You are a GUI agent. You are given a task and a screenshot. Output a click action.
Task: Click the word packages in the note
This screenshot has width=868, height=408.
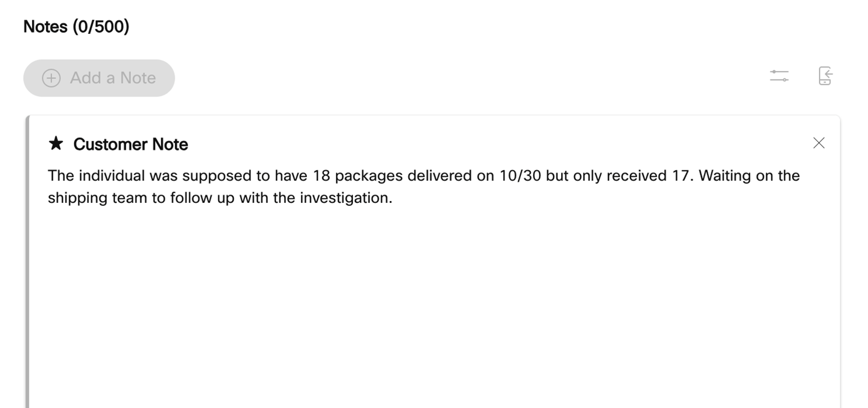(x=369, y=176)
